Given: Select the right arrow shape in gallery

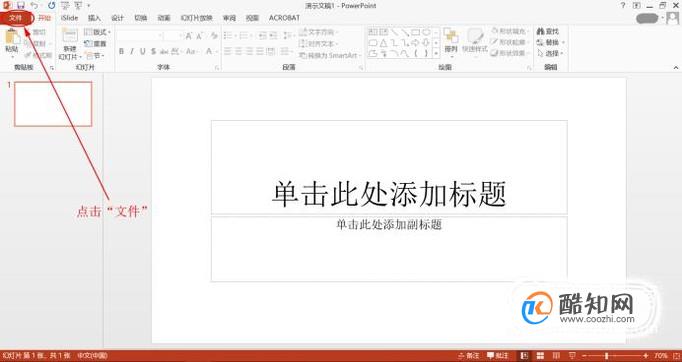Looking at the screenshot, I should pos(415,43).
